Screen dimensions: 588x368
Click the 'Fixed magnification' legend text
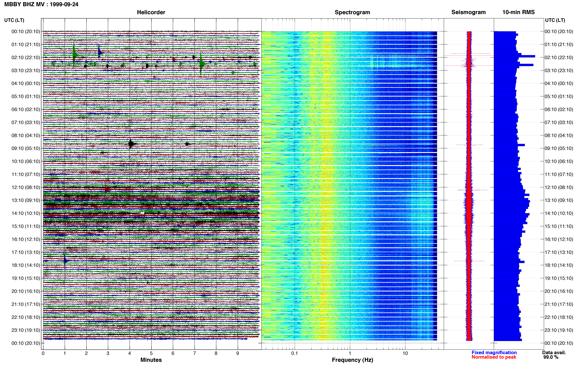[x=494, y=352]
